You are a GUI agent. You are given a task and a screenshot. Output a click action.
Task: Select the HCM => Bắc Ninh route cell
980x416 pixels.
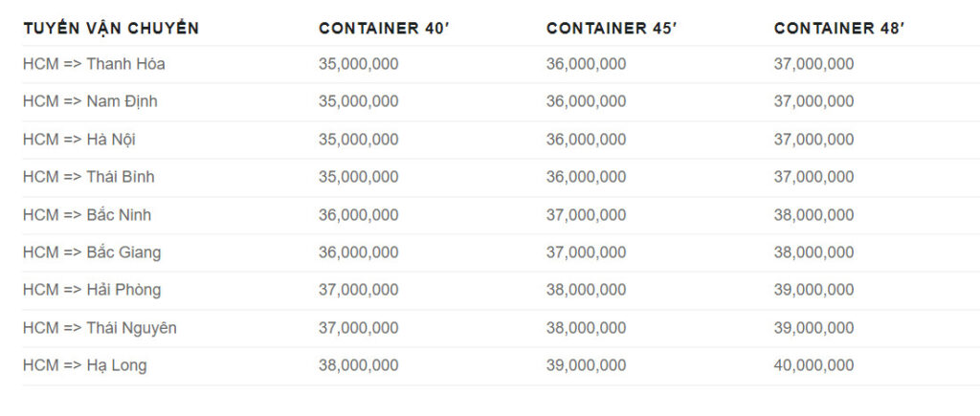coord(87,215)
